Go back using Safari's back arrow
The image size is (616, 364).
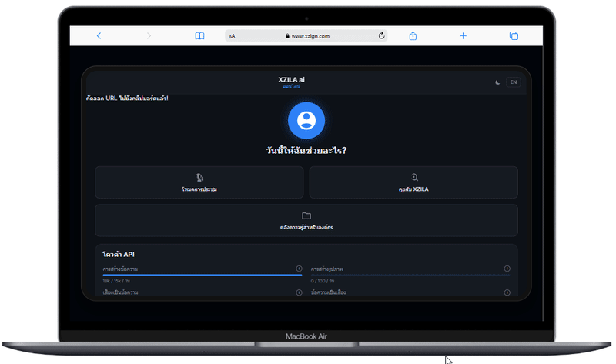(99, 35)
